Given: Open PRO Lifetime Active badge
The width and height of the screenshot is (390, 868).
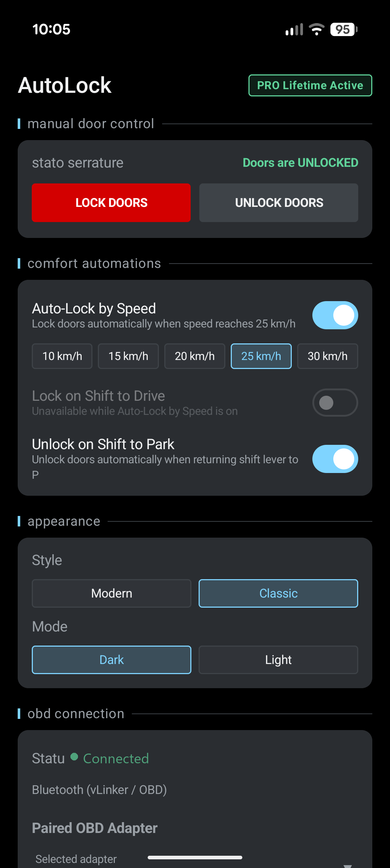Looking at the screenshot, I should 310,86.
